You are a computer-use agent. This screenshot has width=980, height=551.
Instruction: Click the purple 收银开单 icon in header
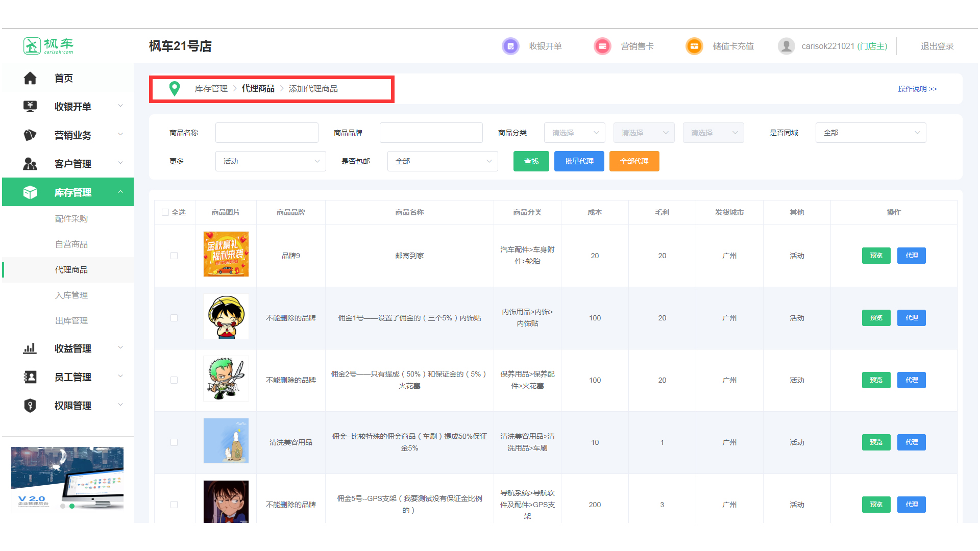coord(510,46)
